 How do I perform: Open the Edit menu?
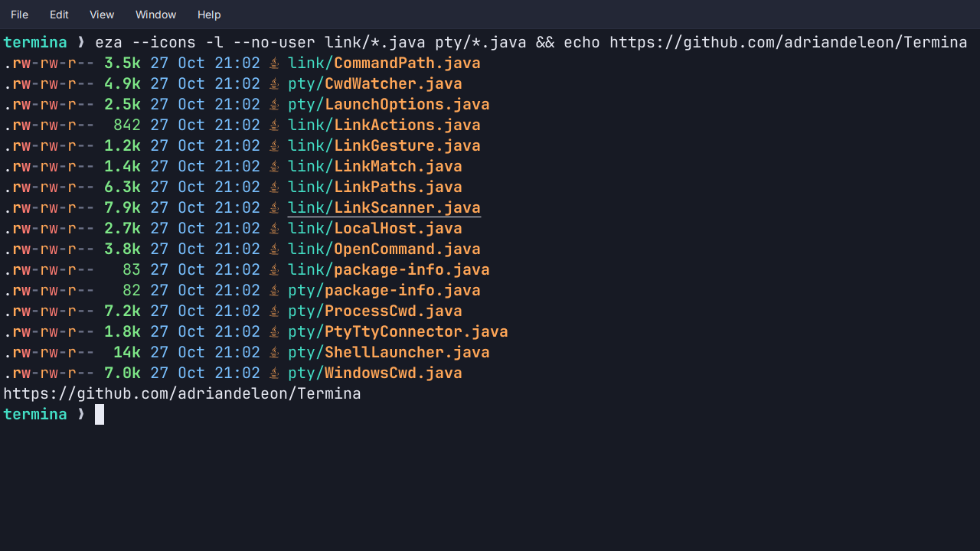click(x=59, y=15)
